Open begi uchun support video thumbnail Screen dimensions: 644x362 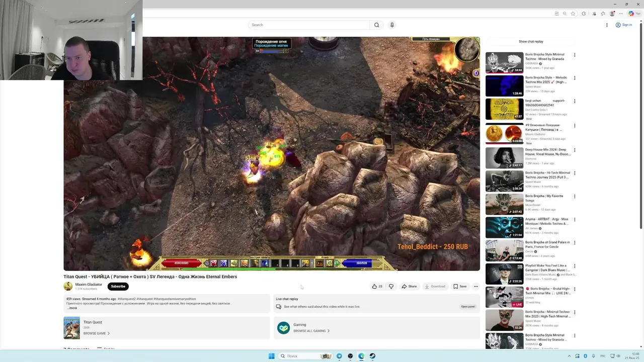[x=504, y=109]
